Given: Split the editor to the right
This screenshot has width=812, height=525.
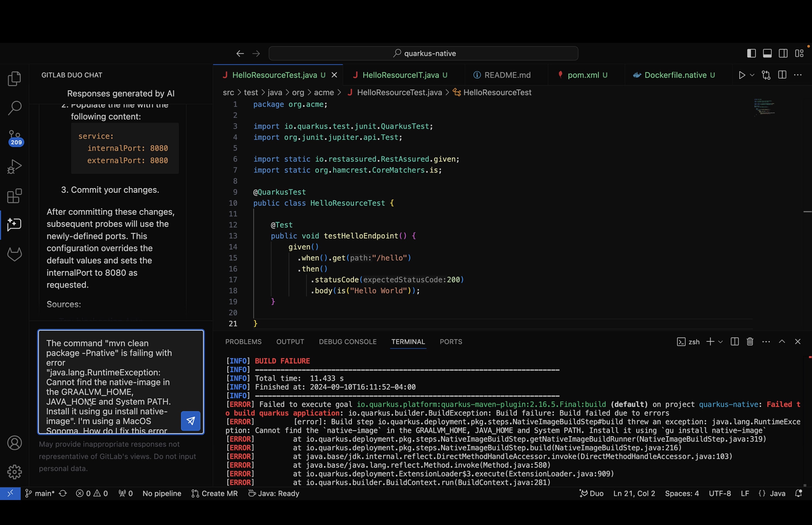Looking at the screenshot, I should (x=782, y=75).
